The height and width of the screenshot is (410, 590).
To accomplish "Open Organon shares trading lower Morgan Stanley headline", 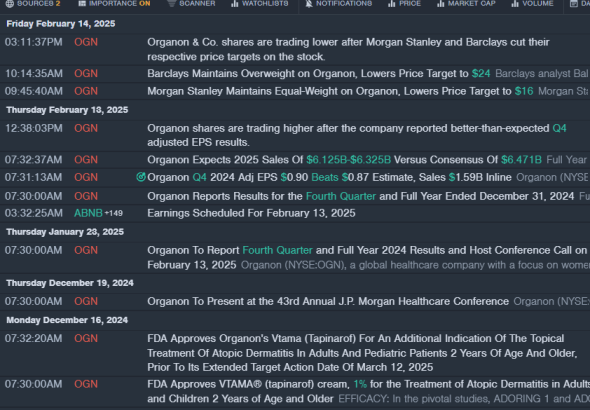I will pyautogui.click(x=348, y=49).
